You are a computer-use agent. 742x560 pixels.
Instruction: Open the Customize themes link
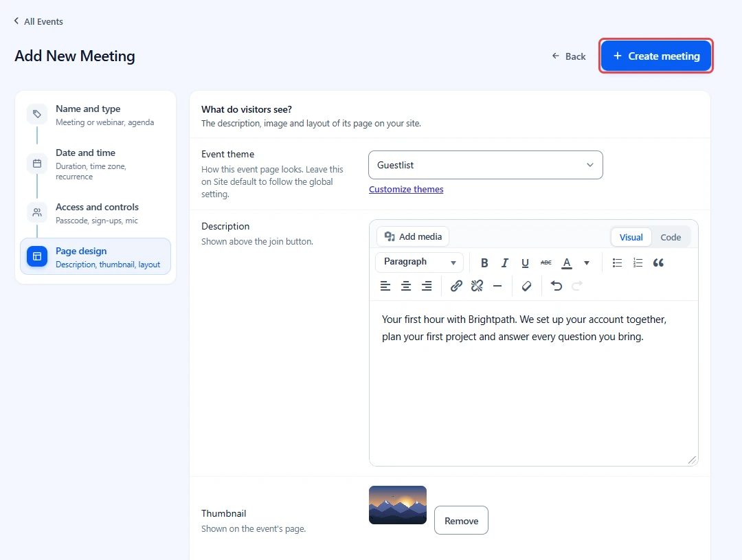(406, 190)
